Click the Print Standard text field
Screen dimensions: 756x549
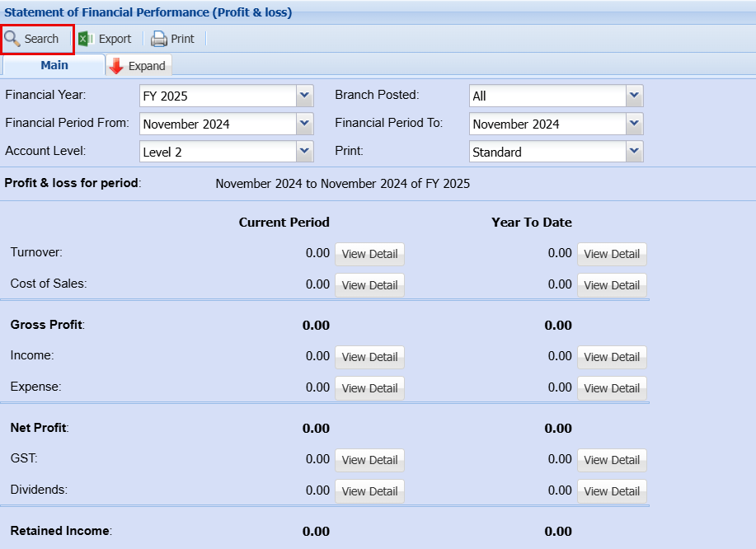pyautogui.click(x=547, y=152)
